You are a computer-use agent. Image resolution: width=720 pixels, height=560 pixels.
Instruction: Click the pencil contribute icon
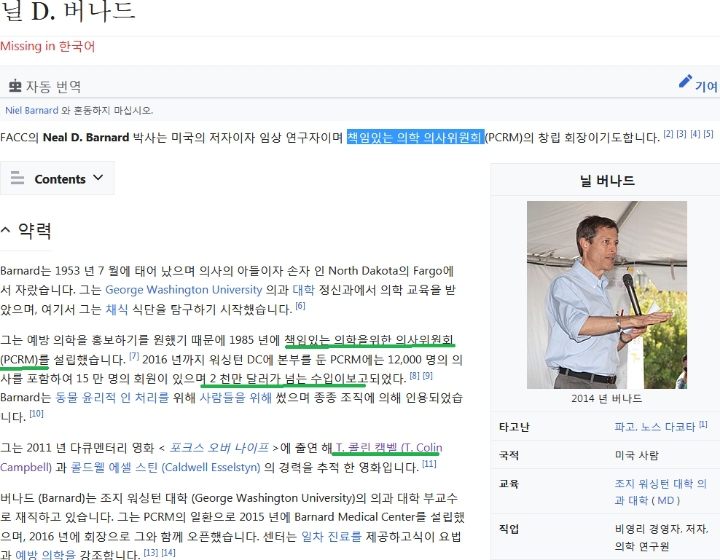point(685,81)
